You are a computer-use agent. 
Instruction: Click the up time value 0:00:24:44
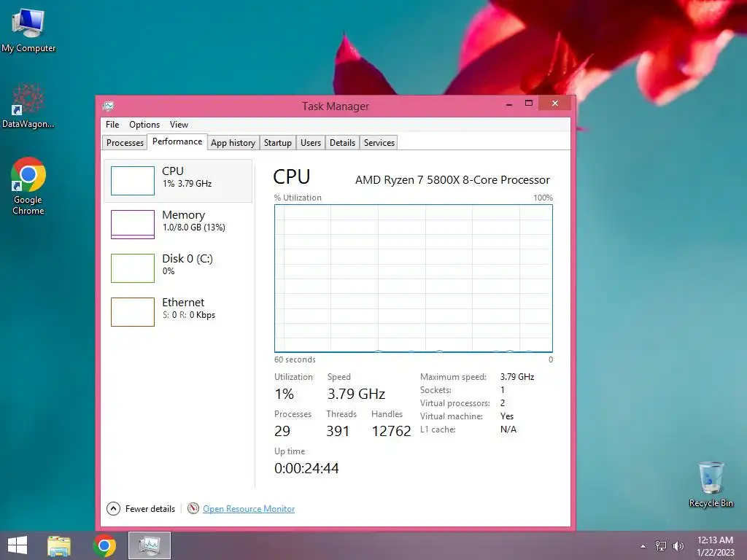306,468
